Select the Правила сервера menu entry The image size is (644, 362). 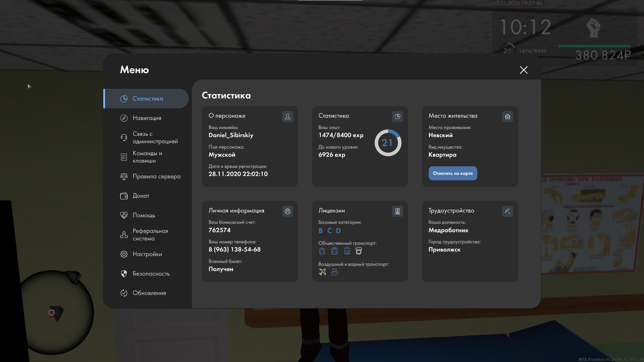[156, 176]
